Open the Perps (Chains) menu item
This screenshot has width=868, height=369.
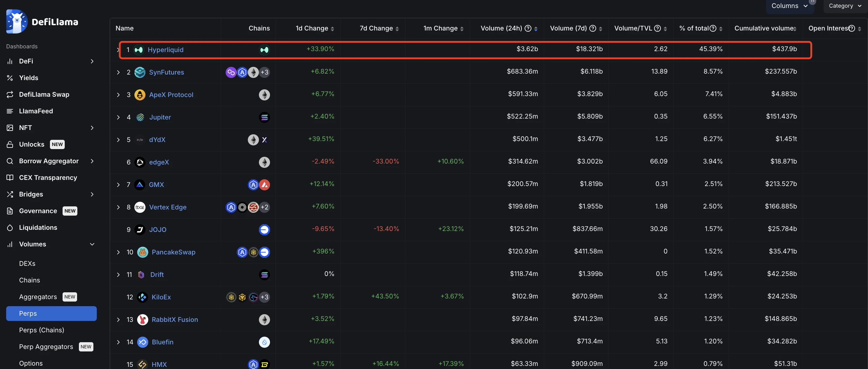point(41,330)
